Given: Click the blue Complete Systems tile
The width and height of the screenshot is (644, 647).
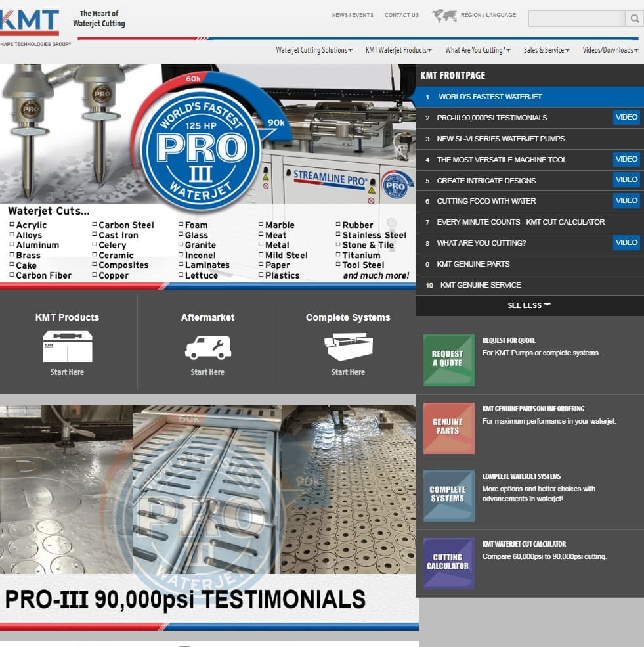Looking at the screenshot, I should point(448,495).
